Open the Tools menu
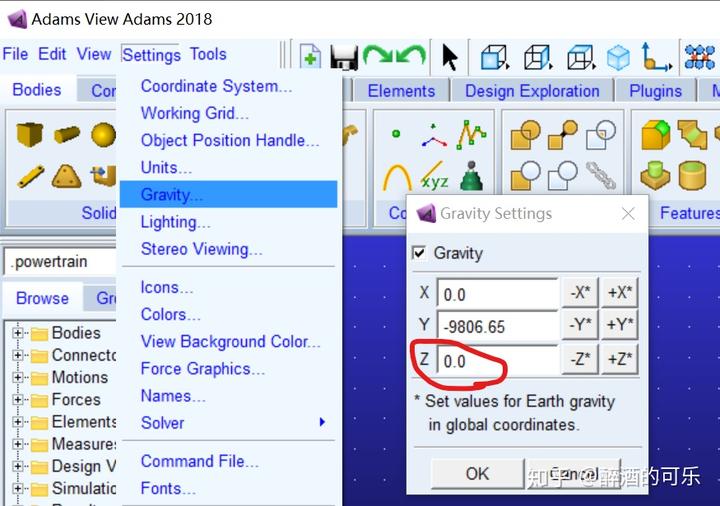 click(208, 54)
